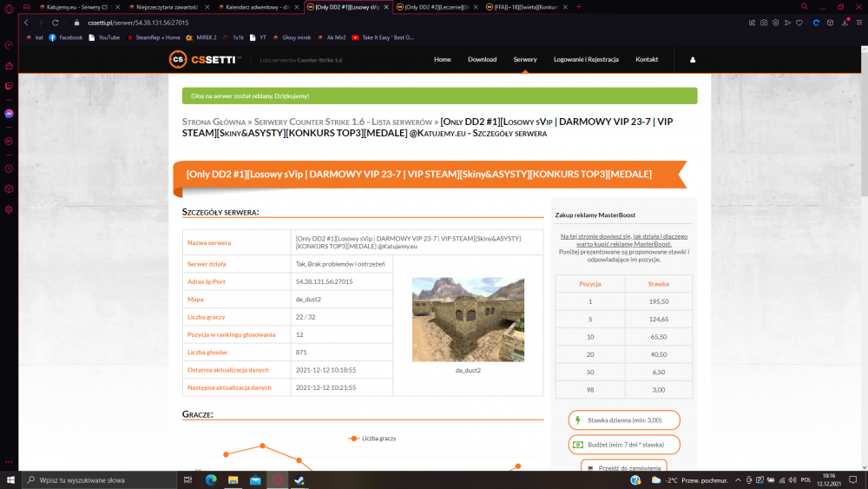Open the Opera GX main menu logo
The width and height of the screenshot is (868, 489).
9,9
